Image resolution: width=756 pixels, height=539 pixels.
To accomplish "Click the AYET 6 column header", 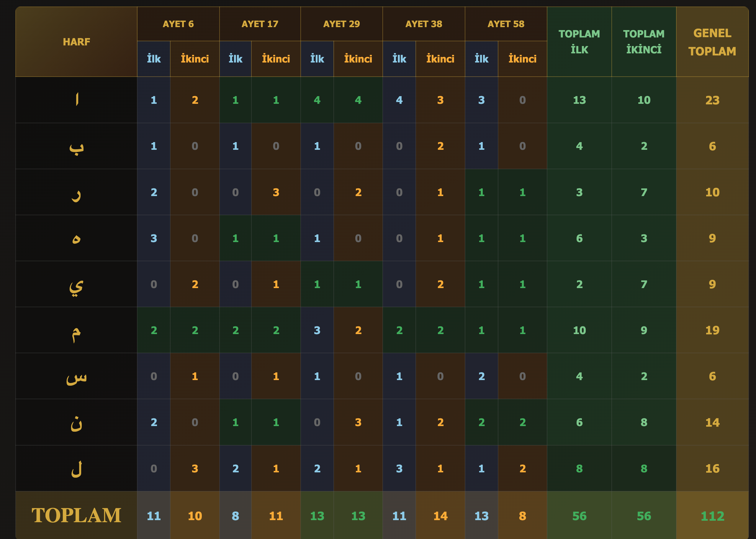I will (178, 24).
